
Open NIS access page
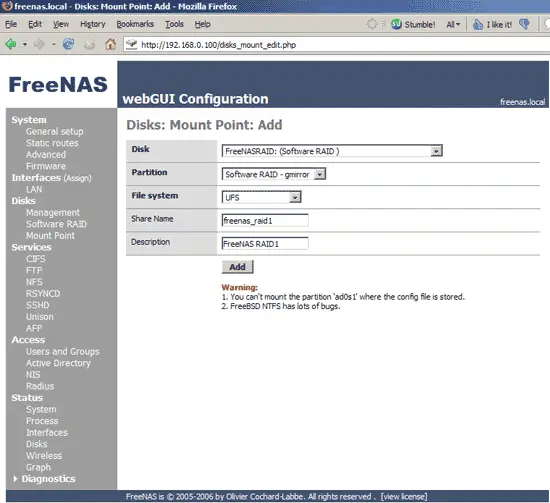click(33, 375)
